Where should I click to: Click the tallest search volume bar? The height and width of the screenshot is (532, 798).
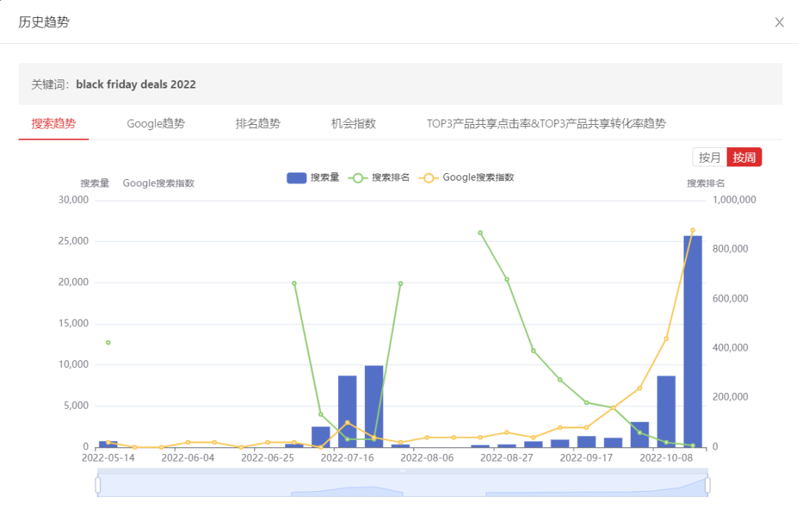point(692,342)
